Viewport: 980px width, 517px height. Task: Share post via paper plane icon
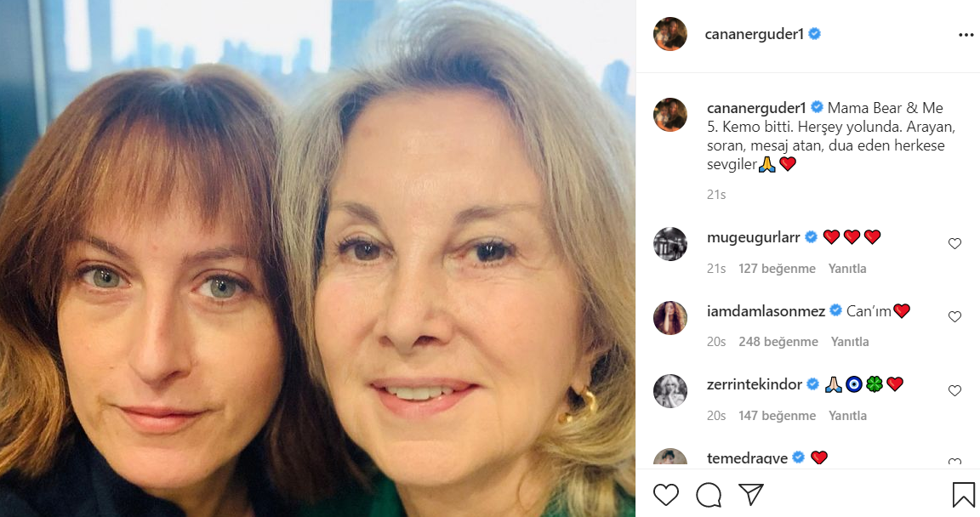pos(750,494)
